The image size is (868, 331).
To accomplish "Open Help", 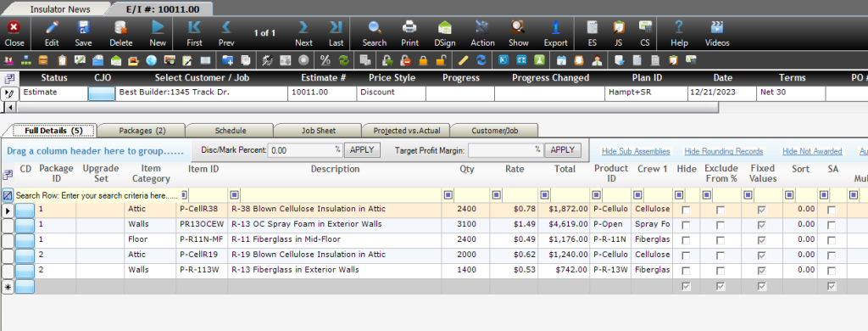I will [679, 26].
